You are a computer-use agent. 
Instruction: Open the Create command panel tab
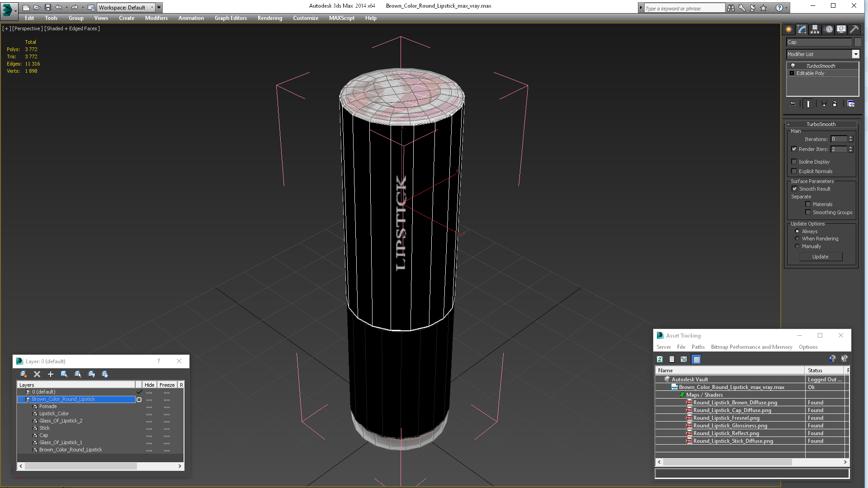[x=788, y=29]
